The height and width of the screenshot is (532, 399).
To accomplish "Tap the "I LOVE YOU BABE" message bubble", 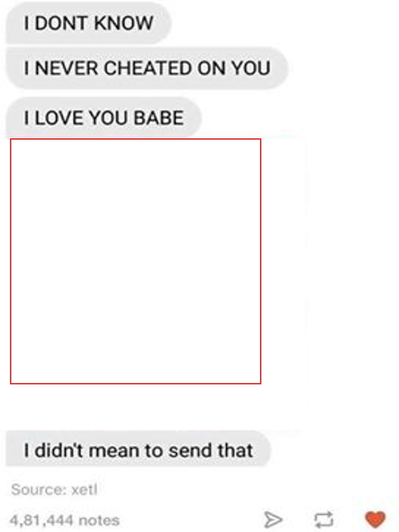I will click(104, 118).
